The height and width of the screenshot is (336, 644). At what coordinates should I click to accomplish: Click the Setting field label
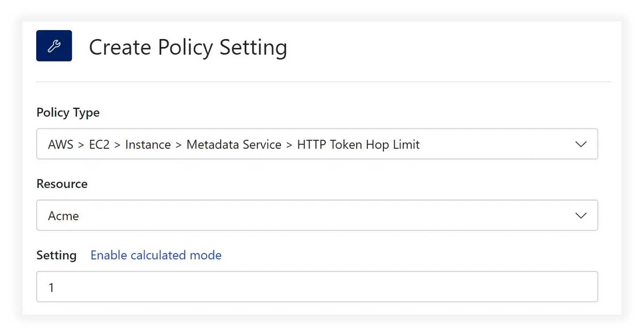[x=57, y=255]
